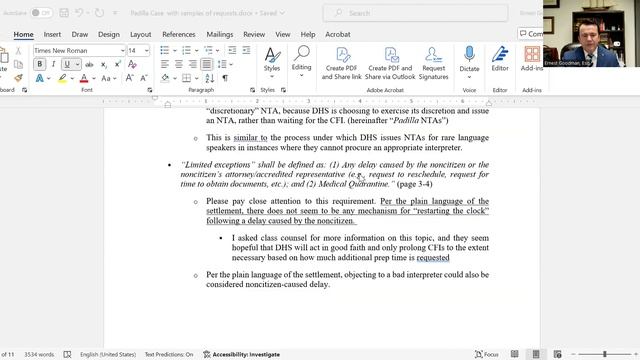
Task: Apply the red font color
Action: (x=84, y=78)
